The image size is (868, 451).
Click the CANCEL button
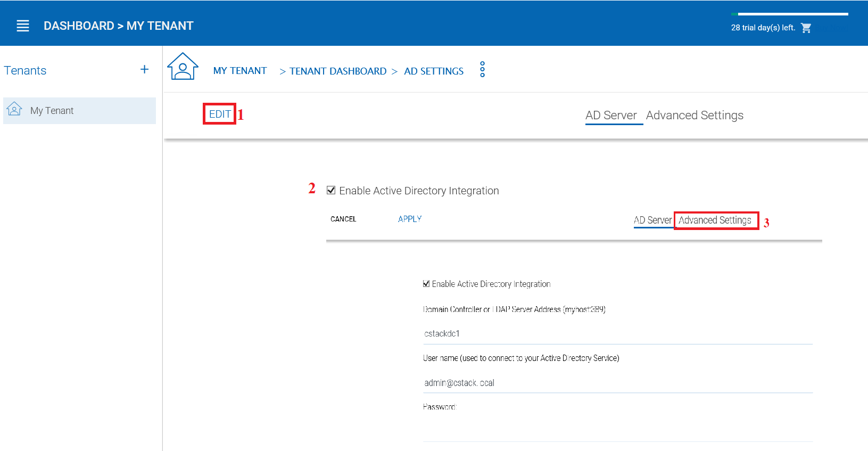click(x=343, y=219)
